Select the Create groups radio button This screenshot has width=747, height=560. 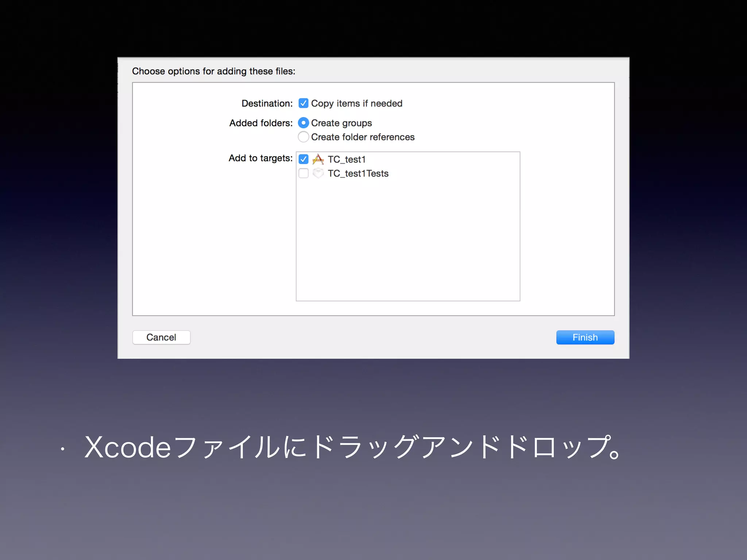click(x=303, y=123)
